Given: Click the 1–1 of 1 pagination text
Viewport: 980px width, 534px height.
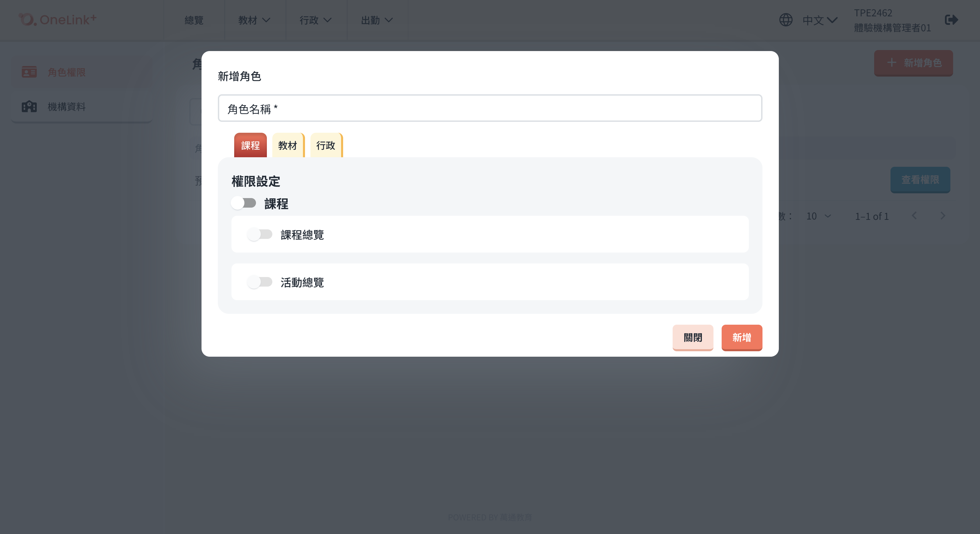Looking at the screenshot, I should click(x=871, y=216).
